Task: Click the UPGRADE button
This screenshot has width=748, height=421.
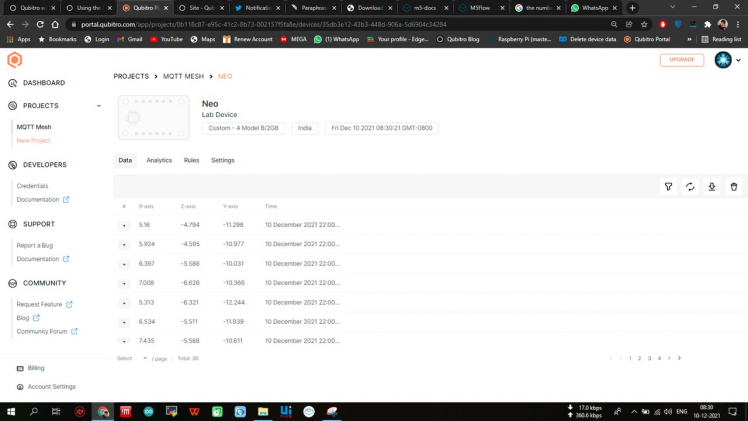Action: [x=682, y=60]
